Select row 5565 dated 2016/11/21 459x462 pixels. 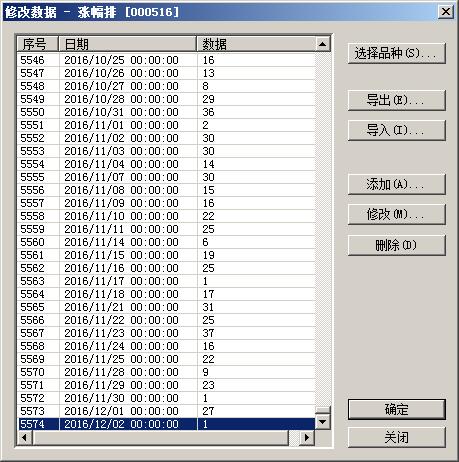(x=166, y=307)
